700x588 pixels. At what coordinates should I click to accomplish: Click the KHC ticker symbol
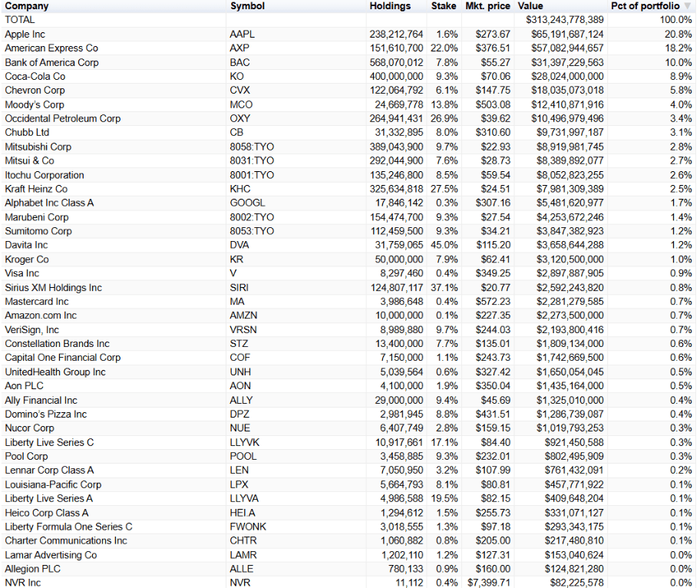pyautogui.click(x=239, y=189)
